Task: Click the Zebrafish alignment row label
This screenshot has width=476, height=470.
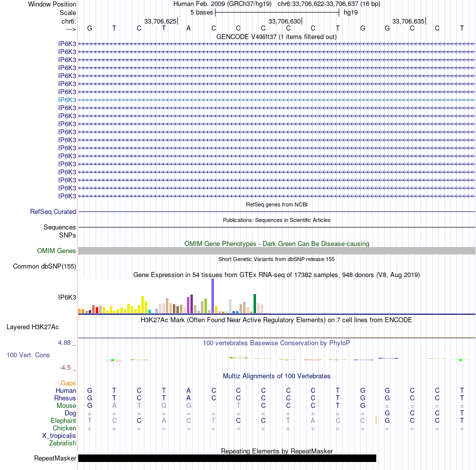Action: click(63, 443)
